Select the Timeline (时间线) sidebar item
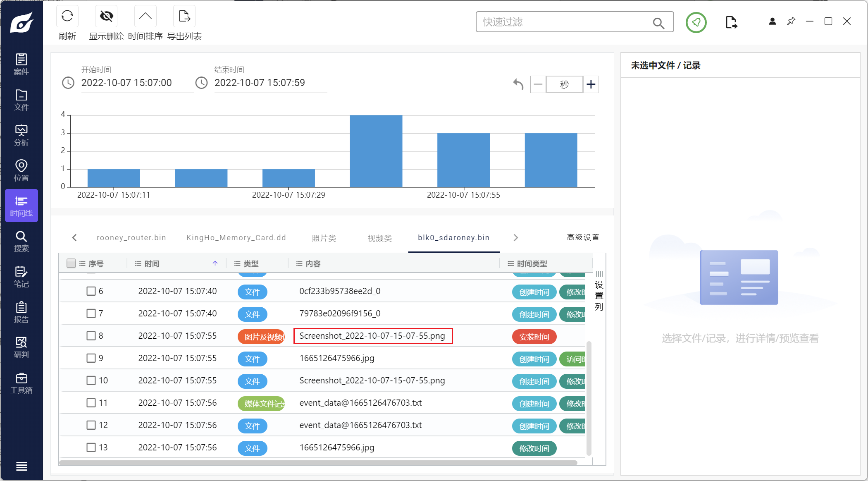The width and height of the screenshot is (868, 481). tap(21, 206)
